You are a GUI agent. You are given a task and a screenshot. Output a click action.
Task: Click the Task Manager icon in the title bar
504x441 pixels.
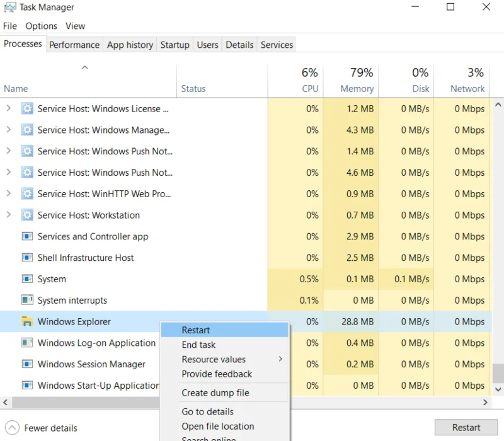click(10, 7)
